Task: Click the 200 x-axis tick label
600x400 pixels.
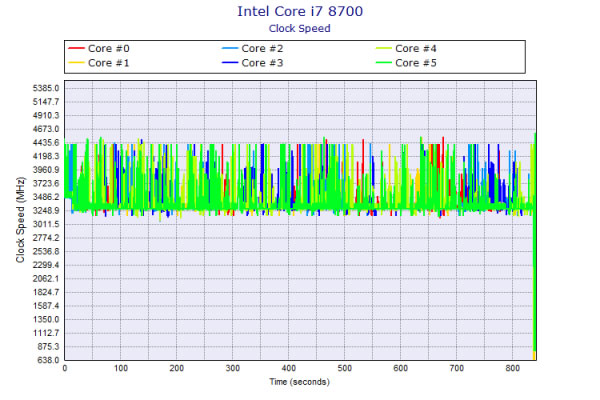Action: pos(176,368)
